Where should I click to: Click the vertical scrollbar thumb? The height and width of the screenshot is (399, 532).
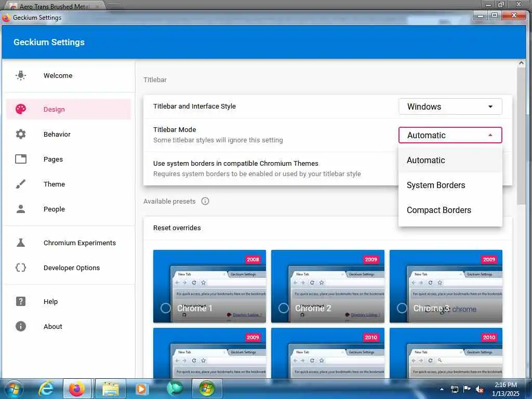point(521,136)
